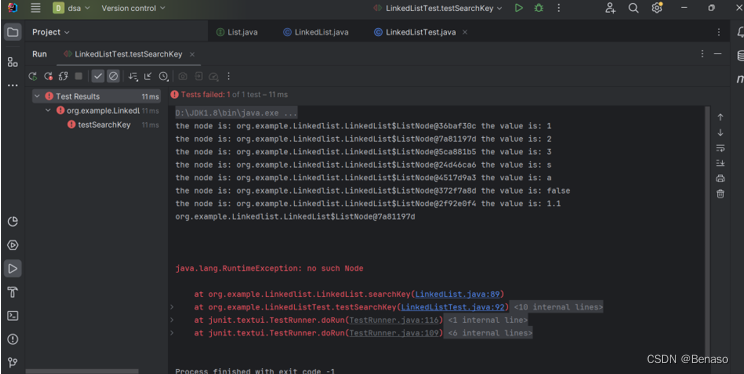Close the LinkedListTest.testSearchKey run tab
Viewport: 744px width, 374px height.
pyautogui.click(x=192, y=55)
